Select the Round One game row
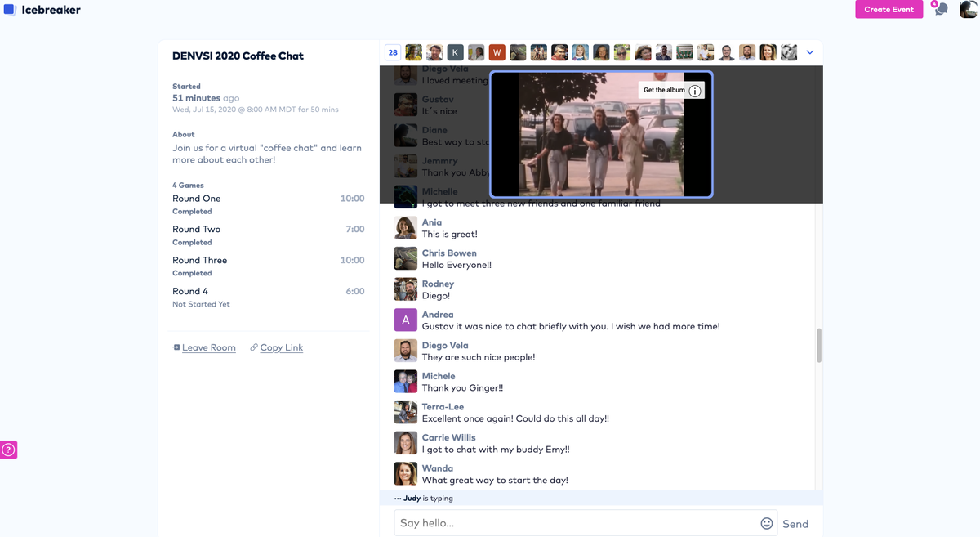The height and width of the screenshot is (537, 980). [268, 204]
